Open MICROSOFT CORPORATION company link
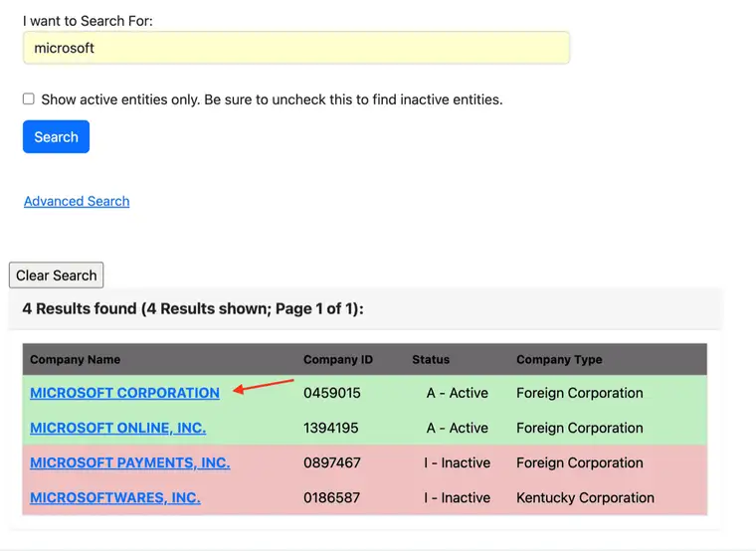This screenshot has width=756, height=551. [x=124, y=393]
